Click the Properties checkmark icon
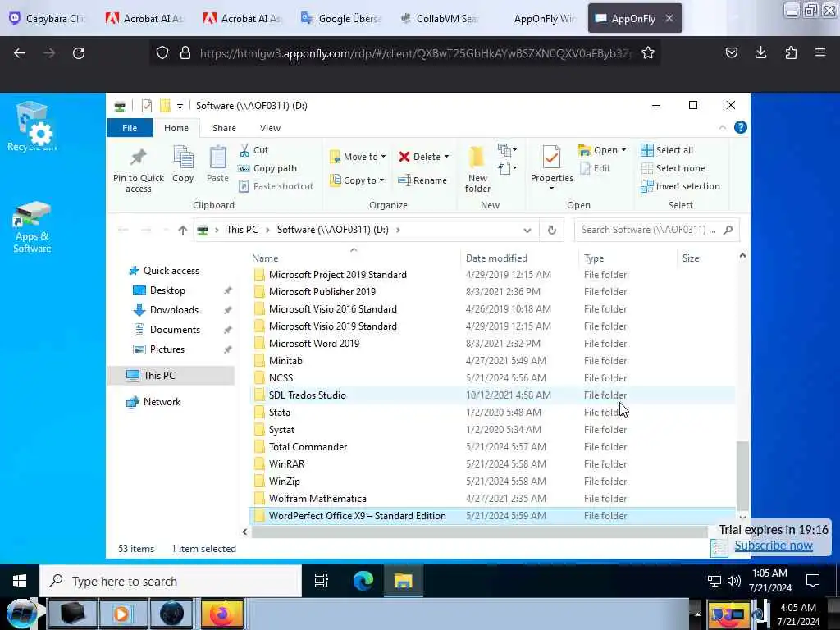Viewport: 840px width, 630px height. point(552,157)
